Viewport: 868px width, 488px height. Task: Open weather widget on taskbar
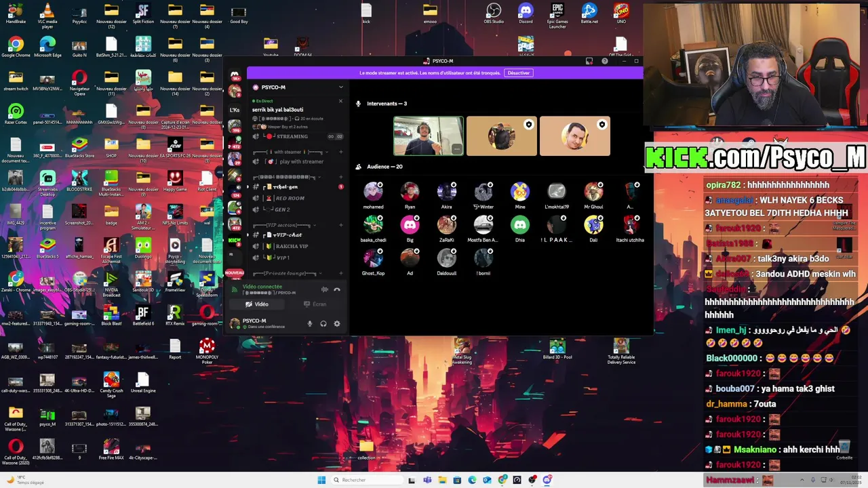(26, 480)
